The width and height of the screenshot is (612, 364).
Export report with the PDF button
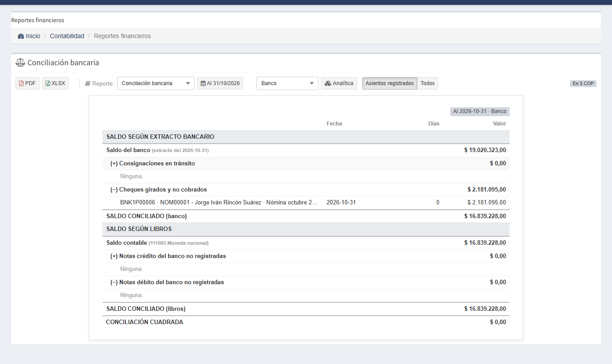click(x=27, y=83)
